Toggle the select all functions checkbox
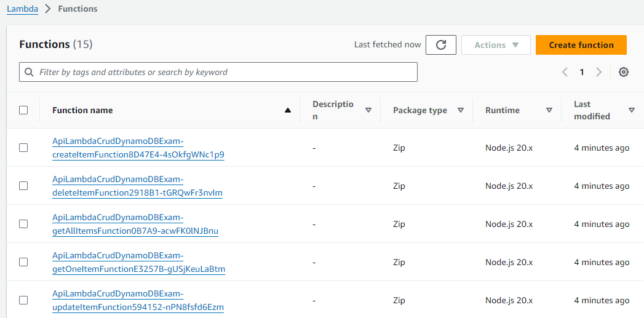 point(23,111)
